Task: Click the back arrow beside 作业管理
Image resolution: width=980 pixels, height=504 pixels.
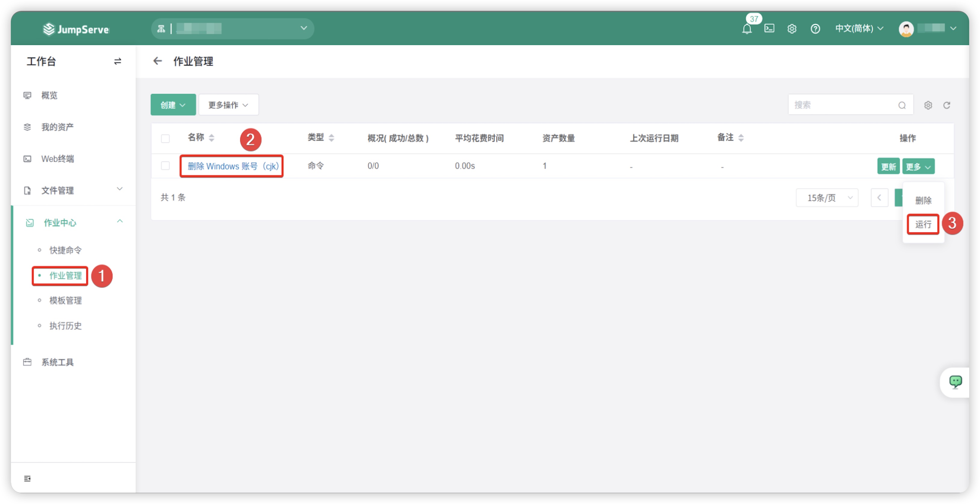Action: (x=158, y=61)
